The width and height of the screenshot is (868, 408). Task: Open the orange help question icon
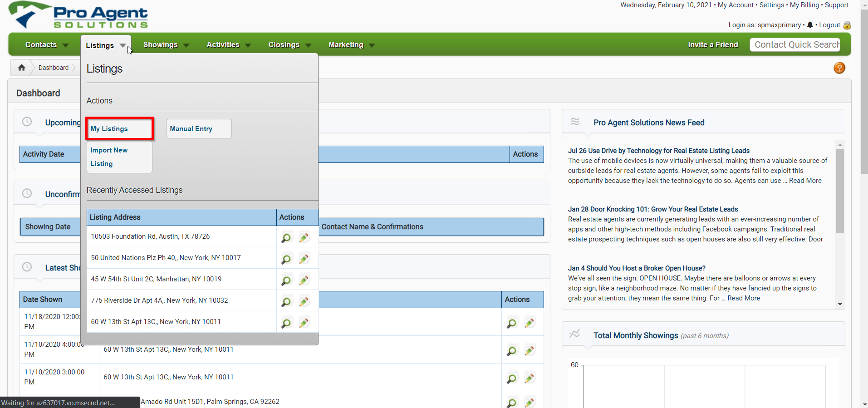coord(839,68)
